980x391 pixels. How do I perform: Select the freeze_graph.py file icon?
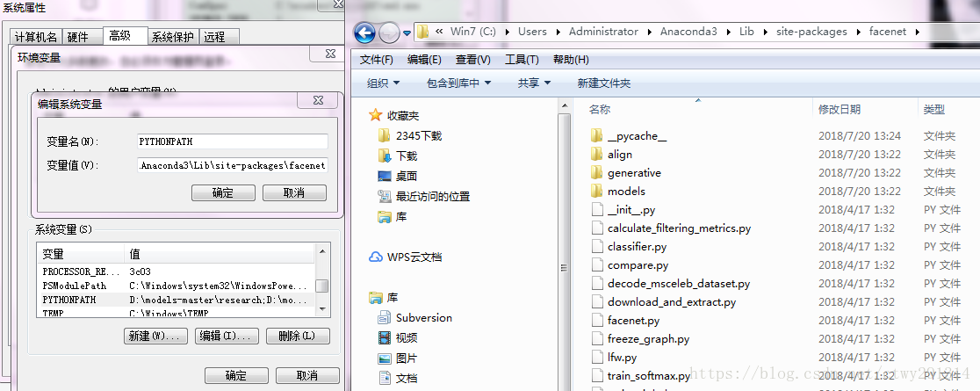(x=596, y=339)
